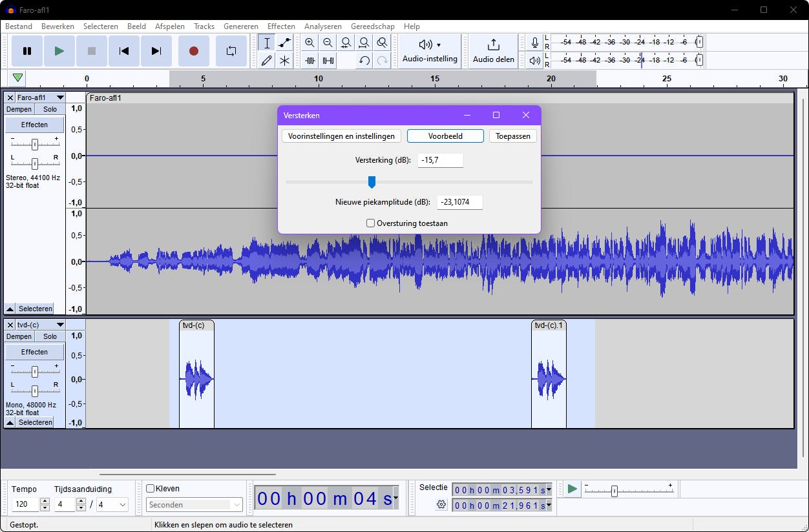Trim audio outside the selection
The height and width of the screenshot is (532, 809).
pyautogui.click(x=310, y=61)
